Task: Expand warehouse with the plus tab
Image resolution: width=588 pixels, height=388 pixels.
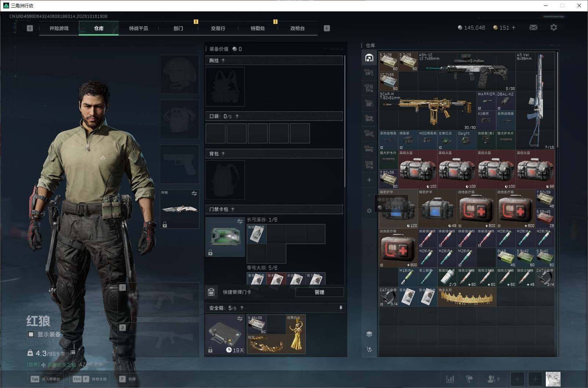Action: pos(369,180)
